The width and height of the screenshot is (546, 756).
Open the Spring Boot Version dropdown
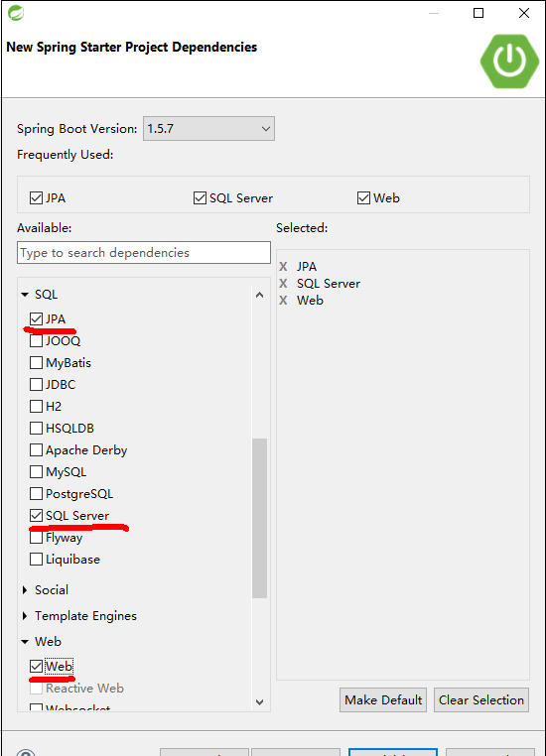208,129
